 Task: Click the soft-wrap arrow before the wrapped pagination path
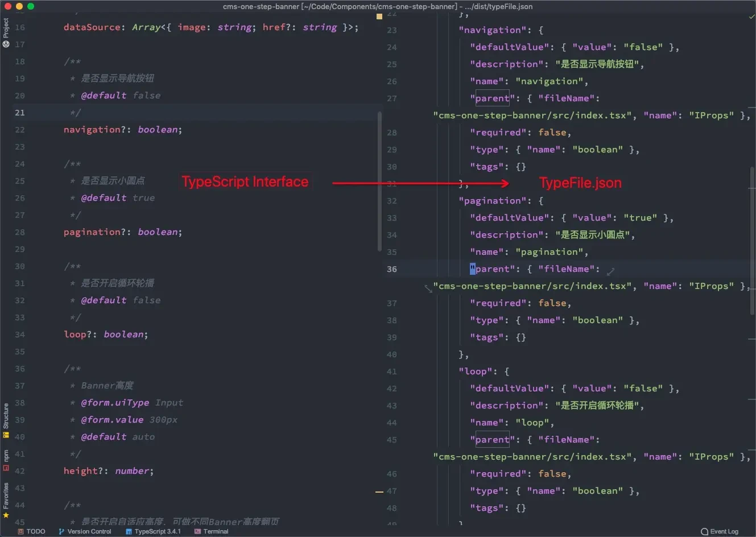[x=428, y=288]
